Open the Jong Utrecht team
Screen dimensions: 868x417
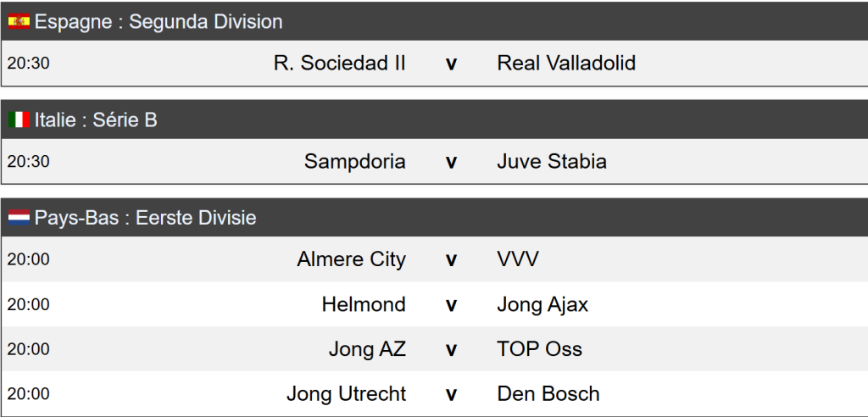[346, 394]
